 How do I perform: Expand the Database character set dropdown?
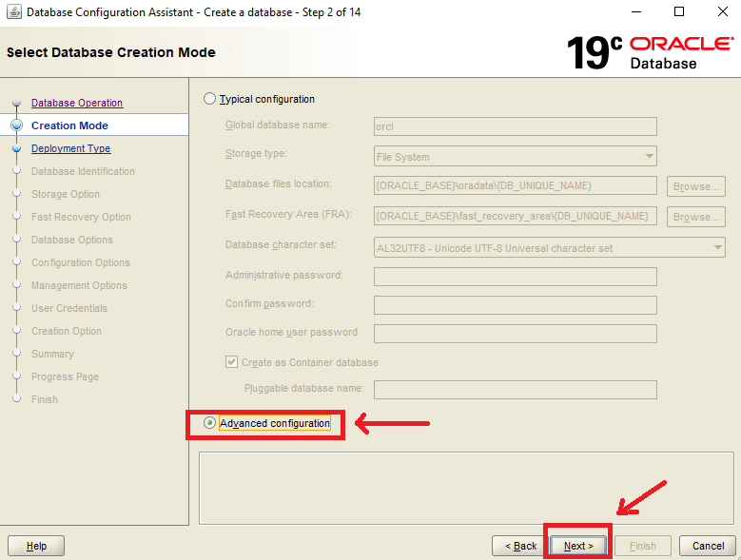click(x=550, y=248)
